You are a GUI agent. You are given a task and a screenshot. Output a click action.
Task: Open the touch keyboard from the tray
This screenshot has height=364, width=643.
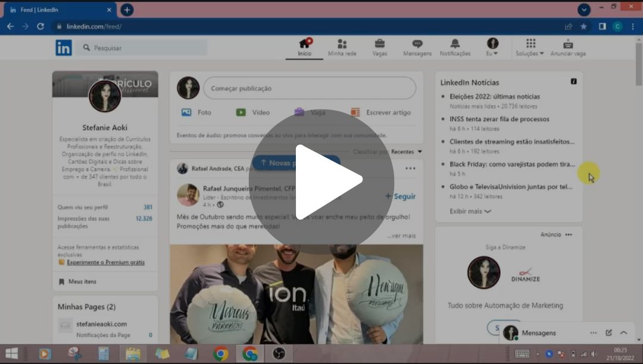522,354
